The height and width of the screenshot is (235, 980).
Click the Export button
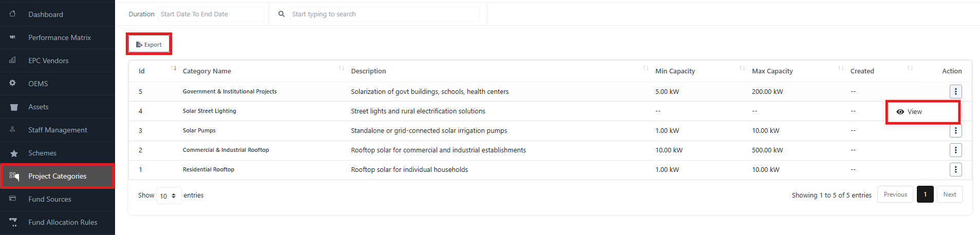tap(149, 45)
